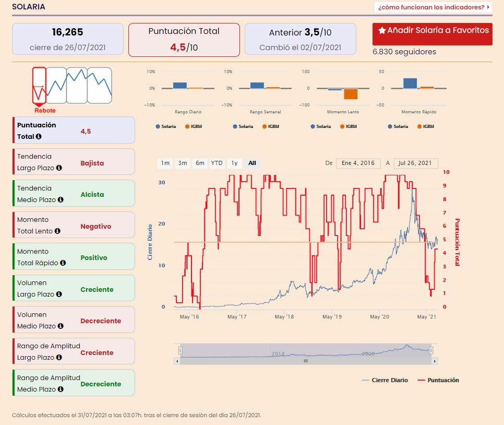Click the Bajista trend value
This screenshot has width=504, height=425.
click(x=92, y=163)
